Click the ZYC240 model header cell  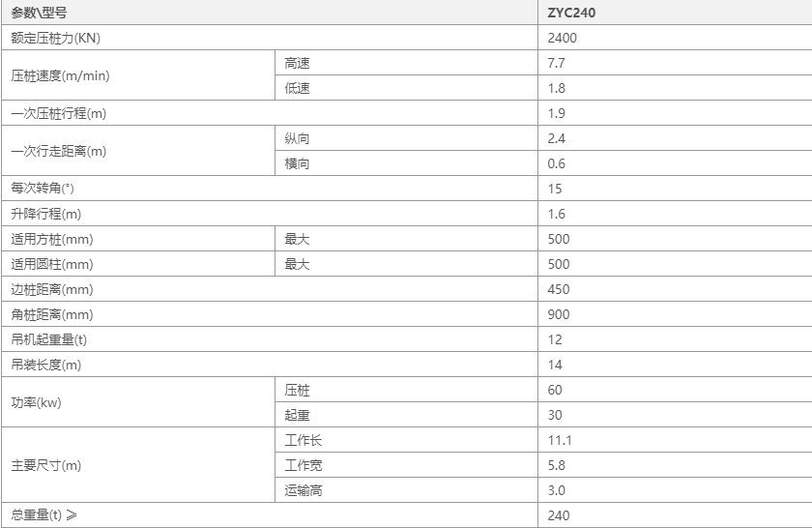(x=675, y=13)
